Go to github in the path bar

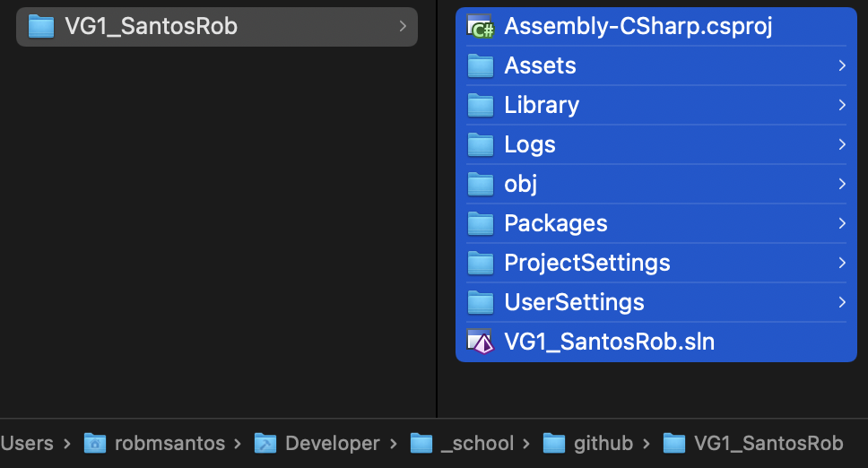click(x=603, y=443)
